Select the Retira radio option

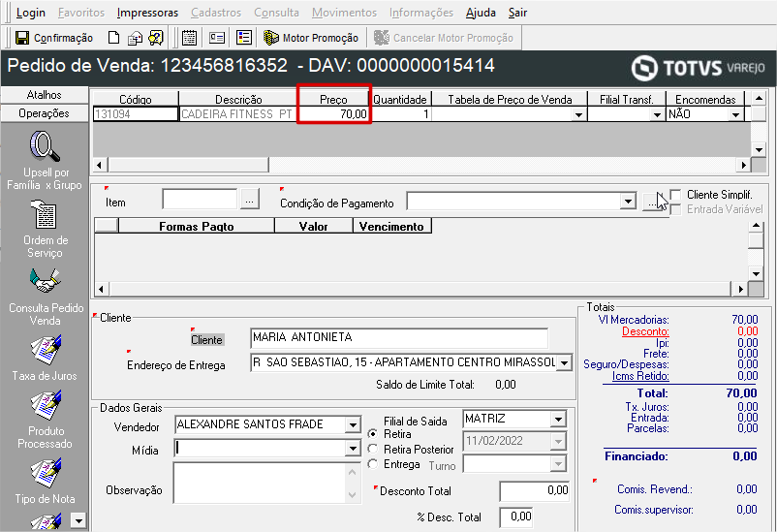373,434
